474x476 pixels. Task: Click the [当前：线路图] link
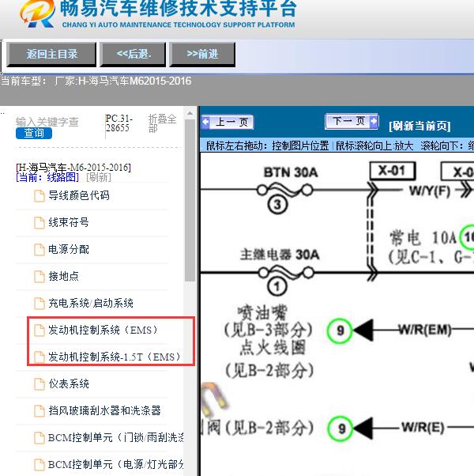point(47,177)
